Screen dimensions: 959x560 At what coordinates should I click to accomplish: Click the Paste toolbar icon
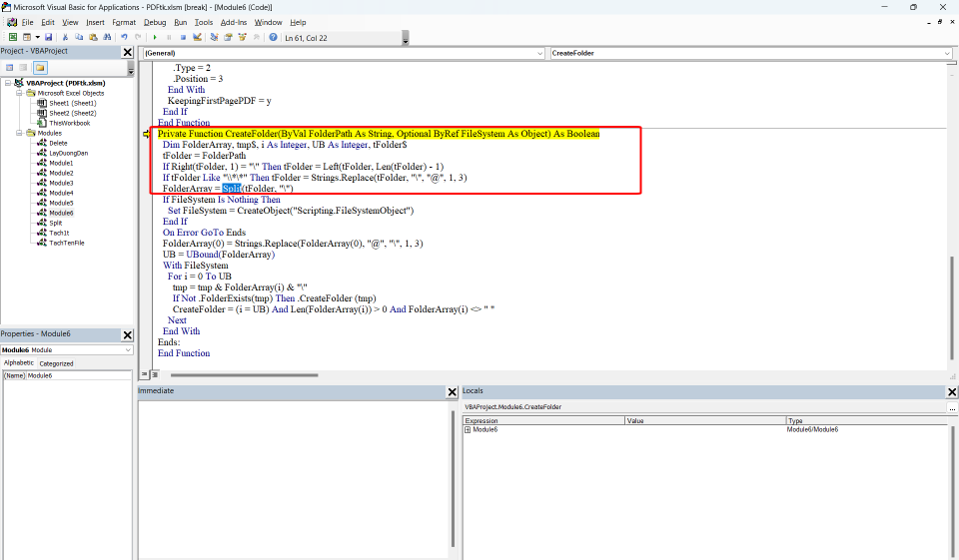click(93, 37)
